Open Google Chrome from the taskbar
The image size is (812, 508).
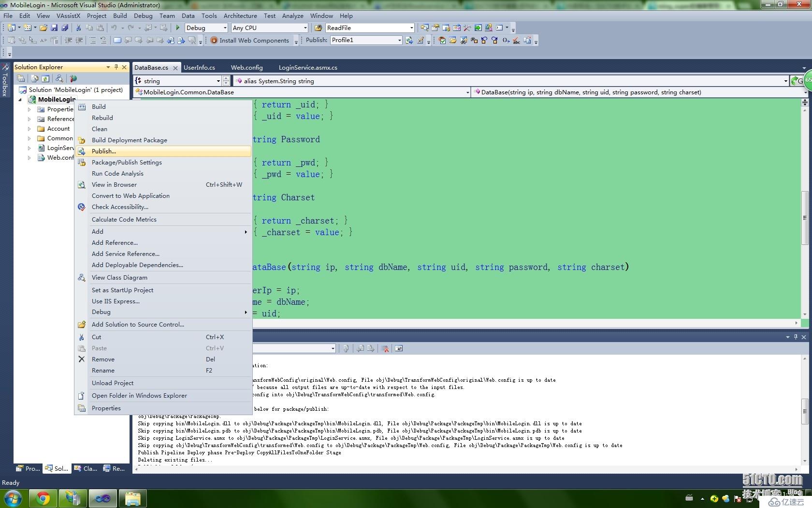[x=43, y=498]
